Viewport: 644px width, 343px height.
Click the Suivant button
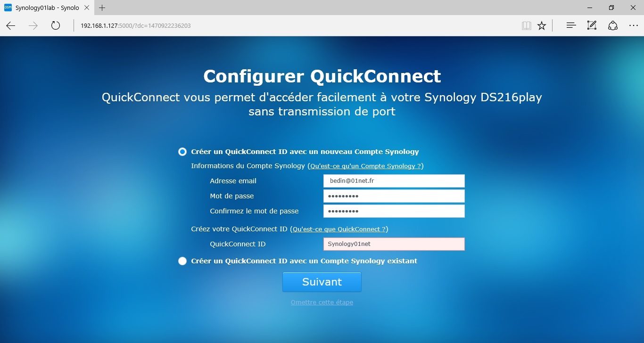pos(322,282)
